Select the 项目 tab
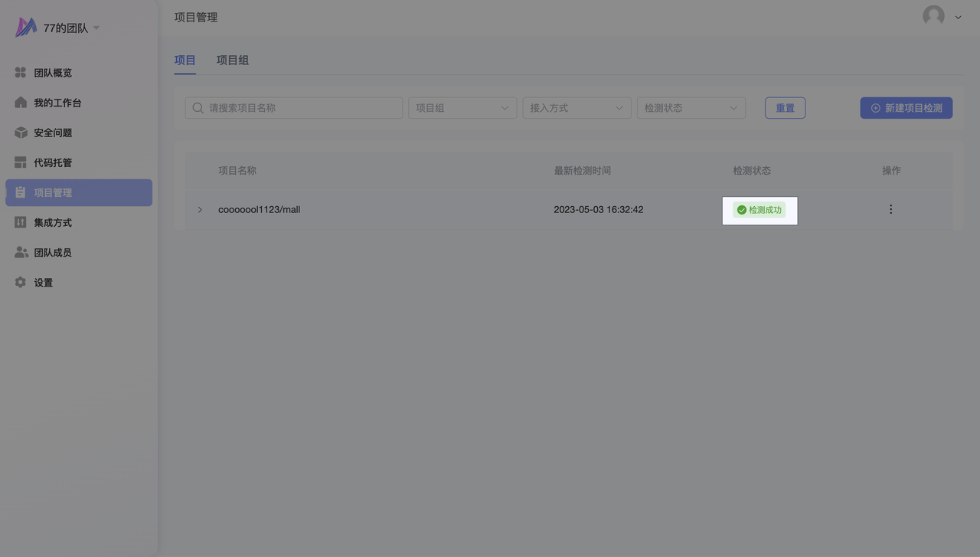The image size is (980, 557). (185, 60)
